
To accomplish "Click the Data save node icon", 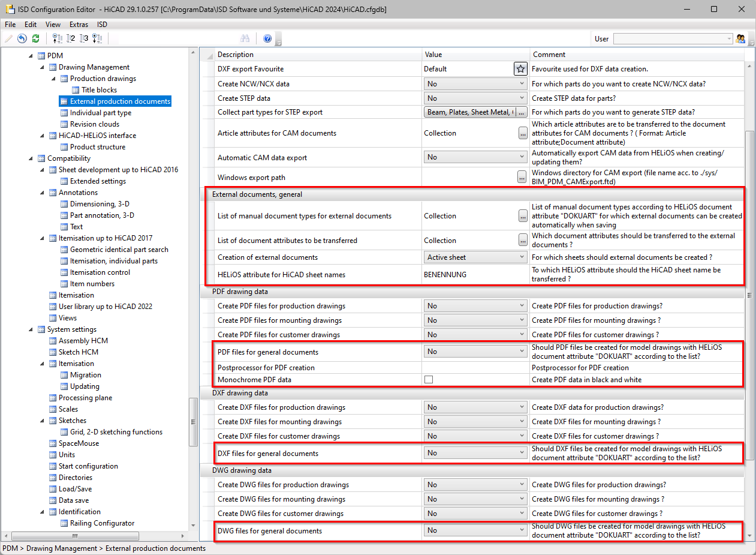I will coord(53,500).
